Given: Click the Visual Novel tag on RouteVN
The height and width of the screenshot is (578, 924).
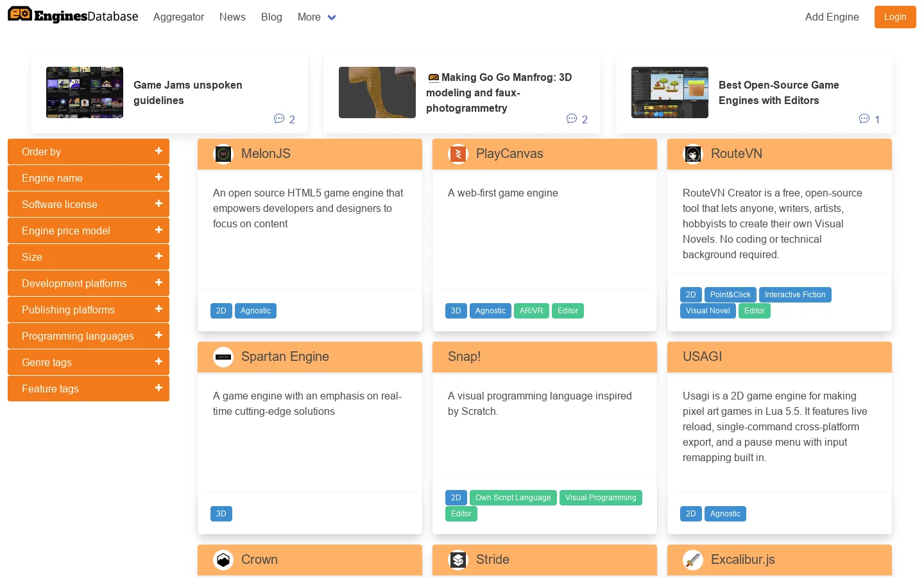Looking at the screenshot, I should click(708, 311).
